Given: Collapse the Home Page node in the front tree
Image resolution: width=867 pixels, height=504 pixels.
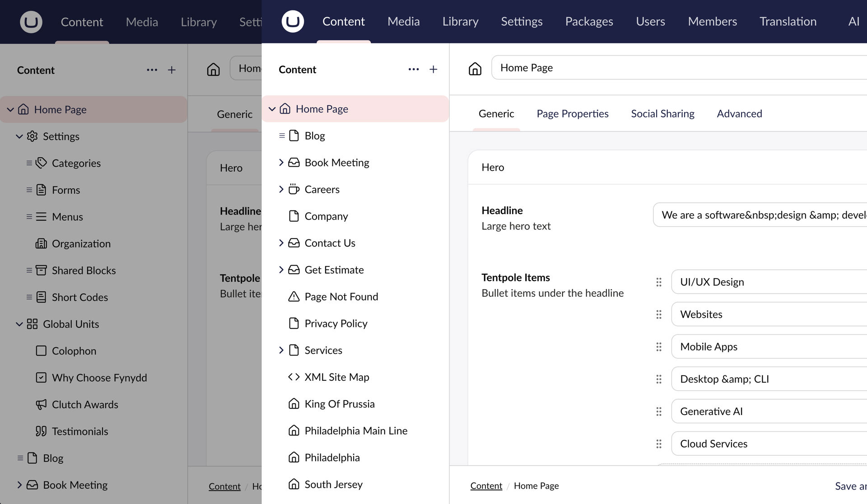Looking at the screenshot, I should (272, 109).
